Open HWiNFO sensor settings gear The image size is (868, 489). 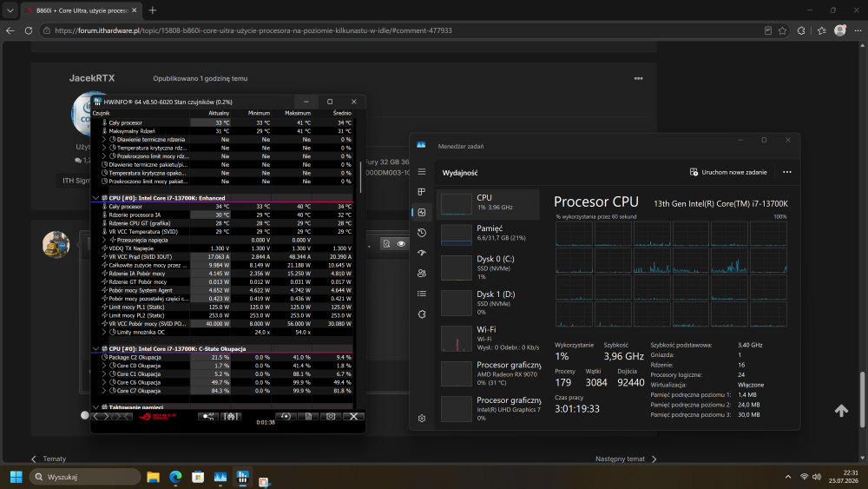click(331, 416)
